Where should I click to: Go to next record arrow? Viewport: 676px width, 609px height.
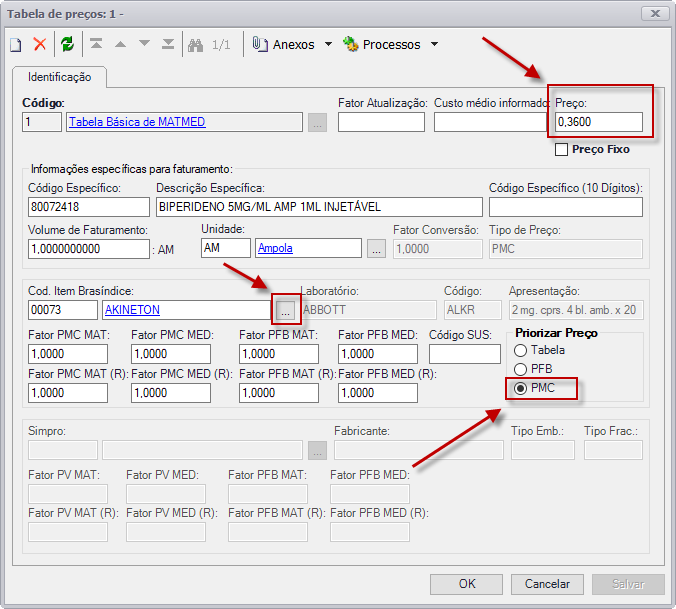click(144, 43)
